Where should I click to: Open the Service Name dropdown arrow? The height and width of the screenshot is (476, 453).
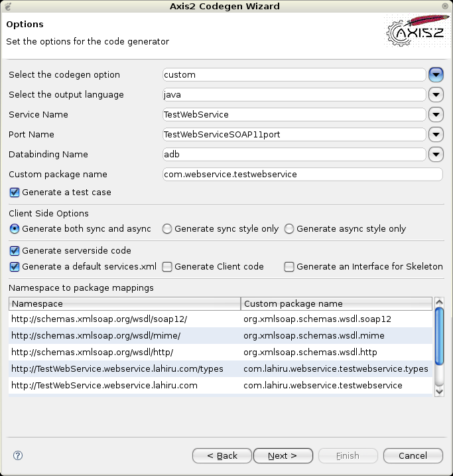click(436, 114)
